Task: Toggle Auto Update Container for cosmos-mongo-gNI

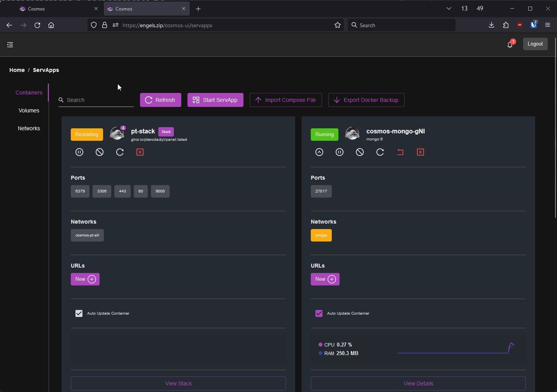Action: point(319,313)
